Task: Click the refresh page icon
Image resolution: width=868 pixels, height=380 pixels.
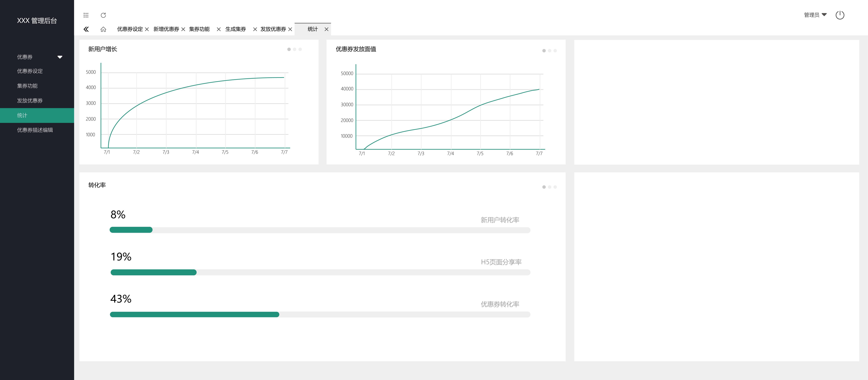Action: click(103, 15)
